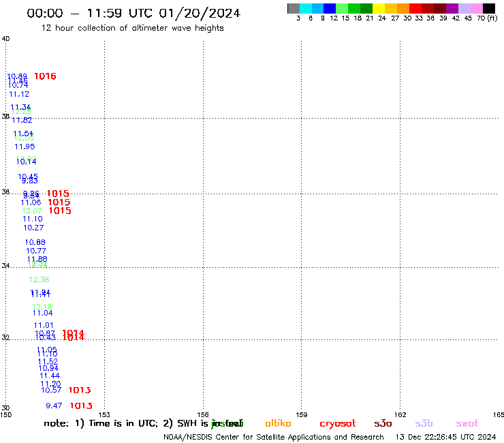Image resolution: width=504 pixels, height=443 pixels.
Task: Click the latitude axis label 34
Action: coord(5,265)
